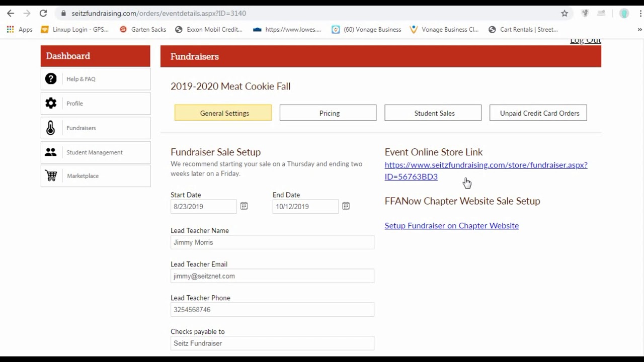This screenshot has height=362, width=644.
Task: Open Unpaid Credit Card Orders tab
Action: (x=538, y=113)
